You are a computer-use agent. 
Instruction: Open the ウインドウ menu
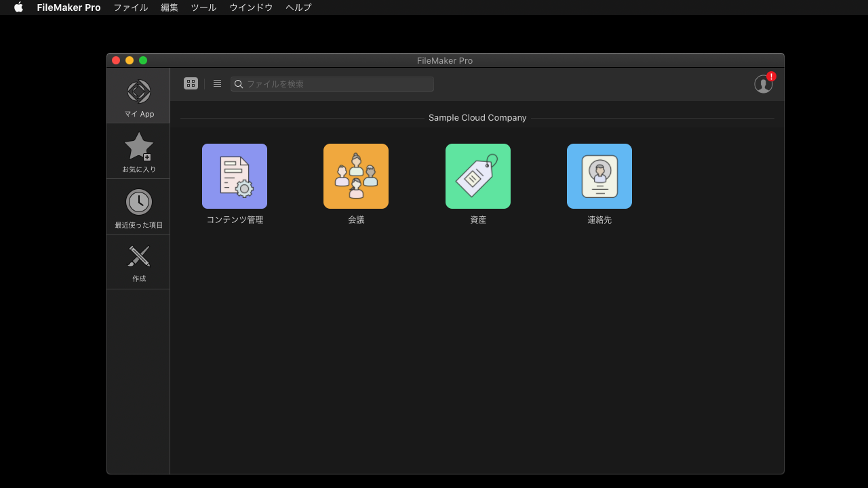250,7
